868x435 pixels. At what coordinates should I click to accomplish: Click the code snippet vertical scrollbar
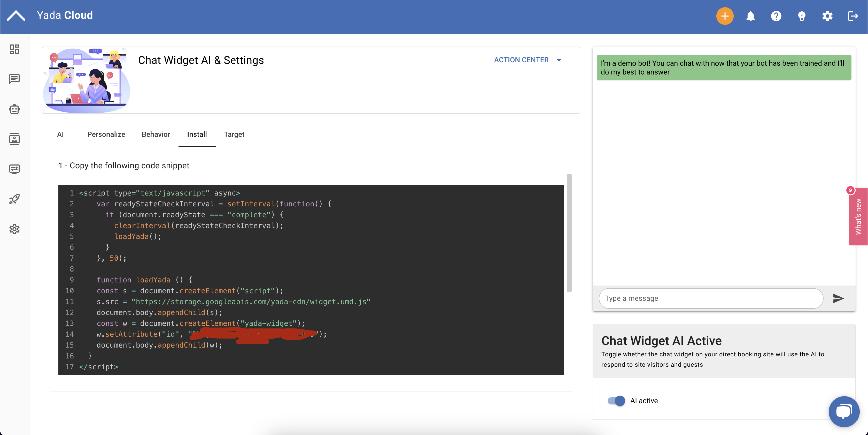[x=569, y=233]
